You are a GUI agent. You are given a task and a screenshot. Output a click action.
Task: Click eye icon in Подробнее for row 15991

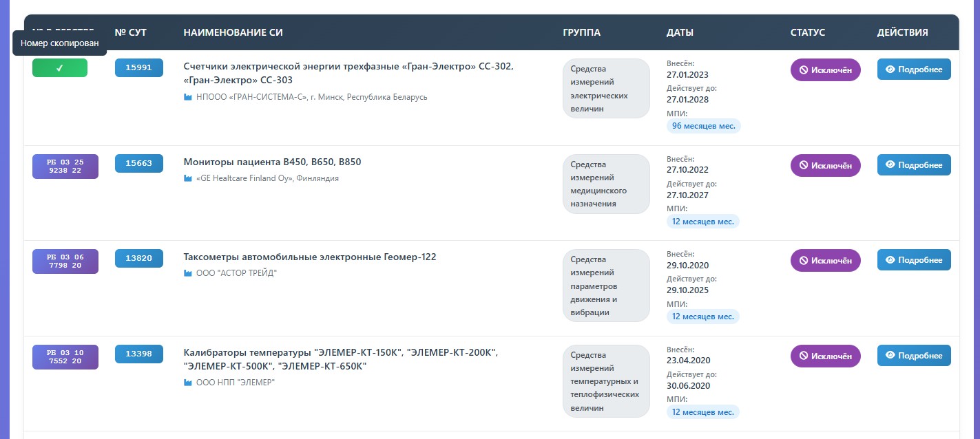coord(890,69)
